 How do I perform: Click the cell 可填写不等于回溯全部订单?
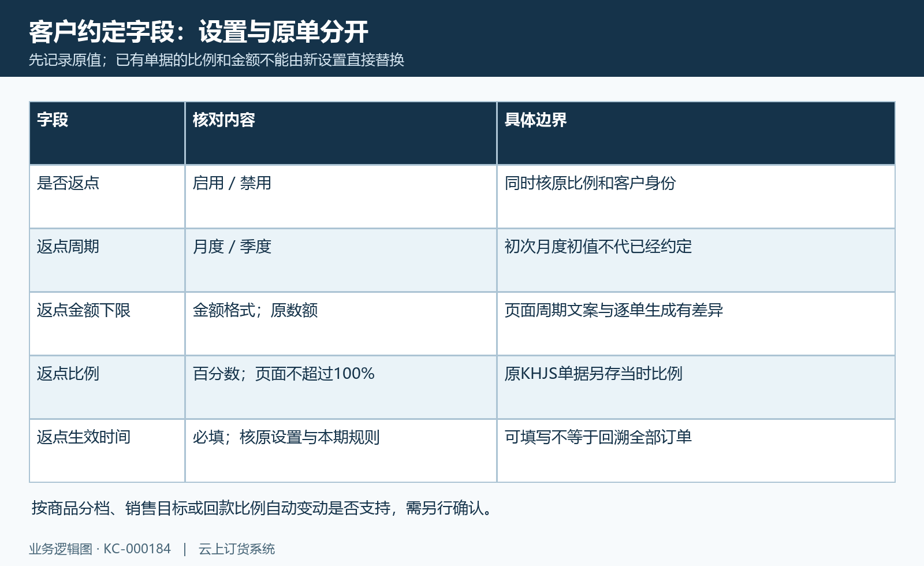point(696,451)
